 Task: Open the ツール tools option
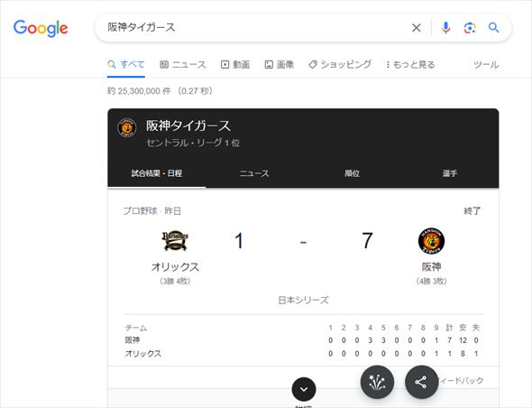pos(486,65)
